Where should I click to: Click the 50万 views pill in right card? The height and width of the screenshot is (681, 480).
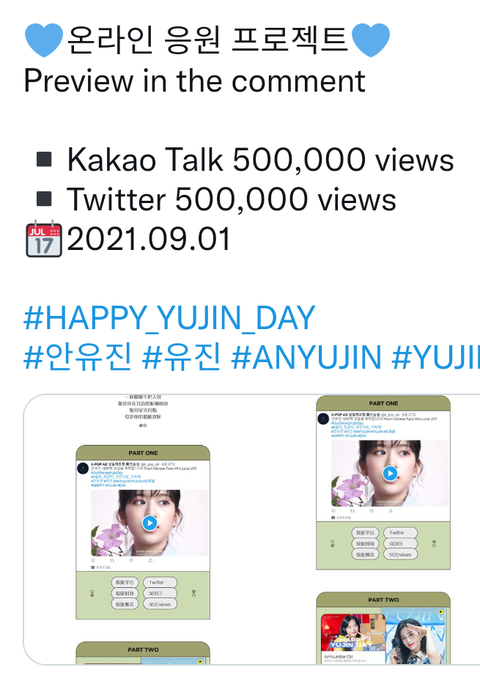tap(400, 555)
